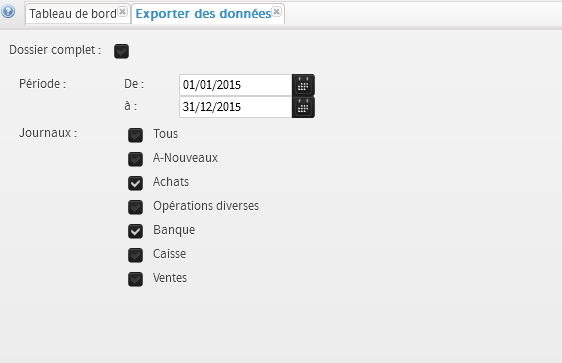The image size is (562, 363).
Task: Uncheck the Achats journal checkbox
Action: [x=135, y=183]
